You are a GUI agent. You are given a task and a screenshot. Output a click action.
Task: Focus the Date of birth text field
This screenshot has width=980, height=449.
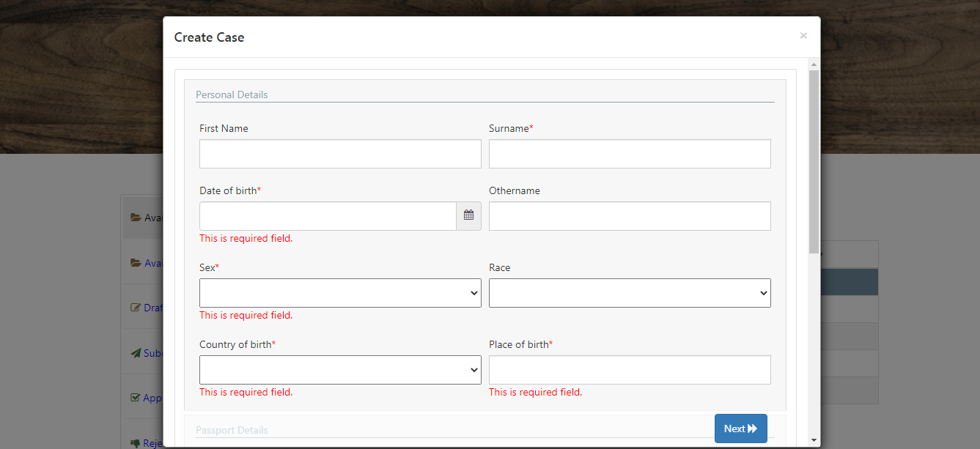(328, 216)
